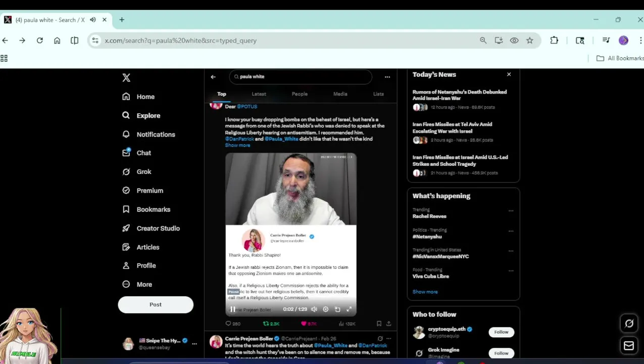This screenshot has height=364, width=644.
Task: Open Grok actions icon on second post
Action: coord(380,339)
